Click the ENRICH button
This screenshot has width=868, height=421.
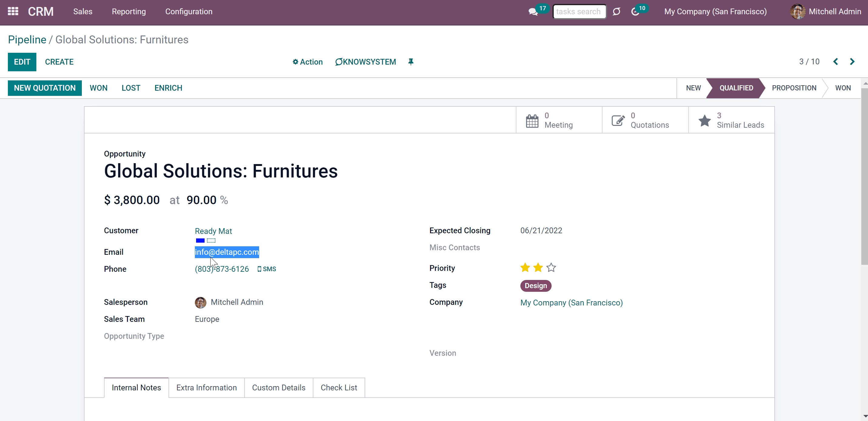pos(168,88)
